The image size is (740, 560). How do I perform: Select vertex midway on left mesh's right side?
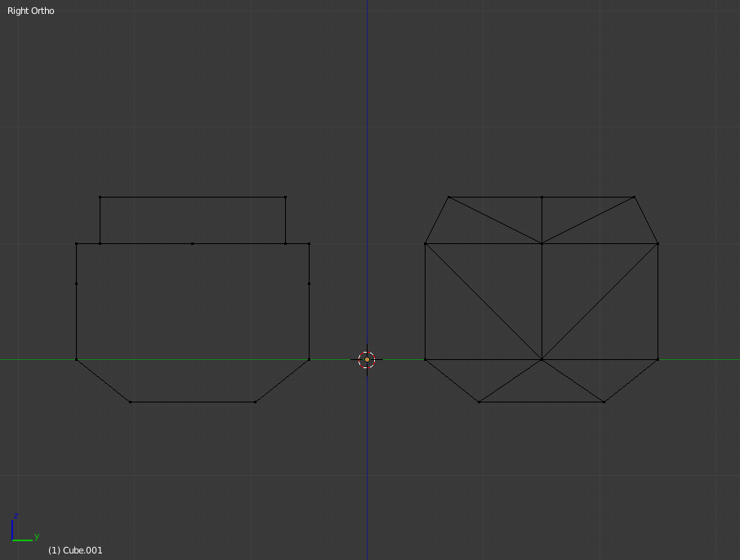point(309,283)
